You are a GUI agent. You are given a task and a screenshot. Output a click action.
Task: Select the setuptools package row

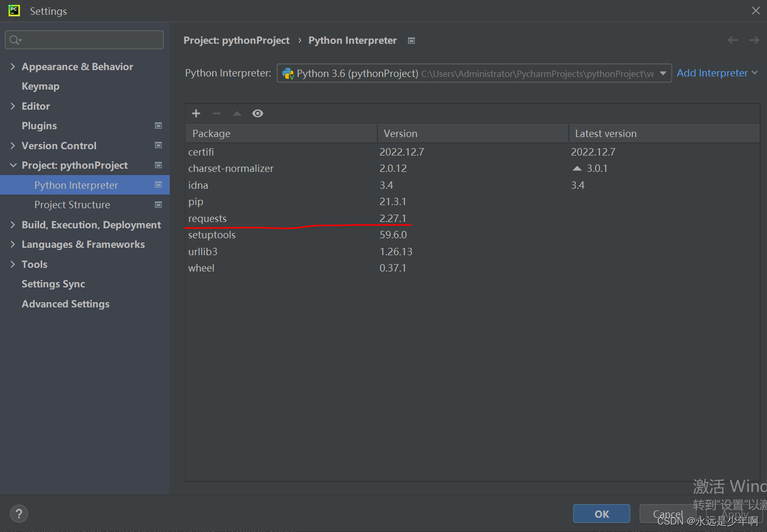click(x=472, y=235)
